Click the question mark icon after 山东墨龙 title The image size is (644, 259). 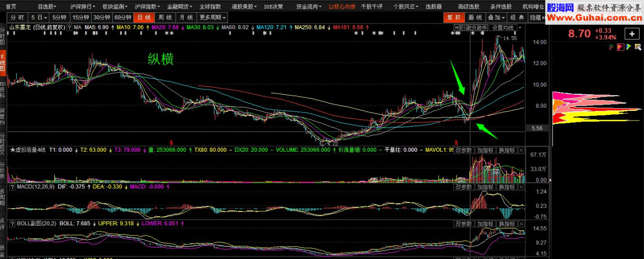[70, 27]
